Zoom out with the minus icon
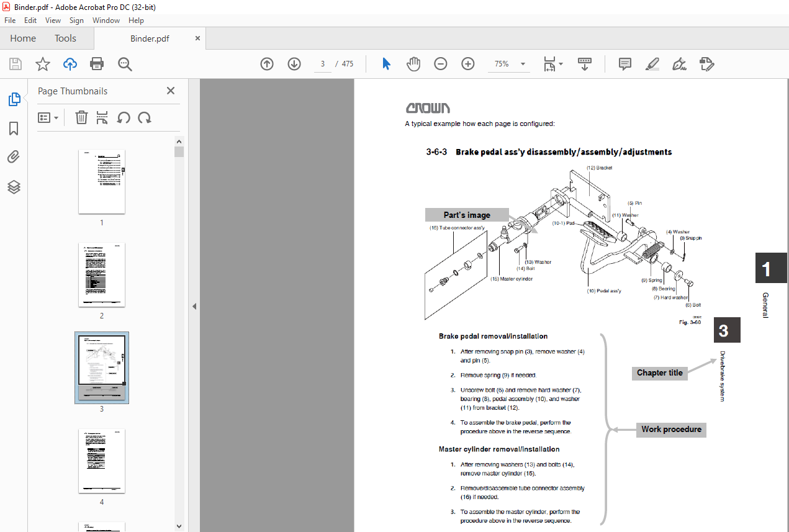This screenshot has height=532, width=789. pos(441,64)
